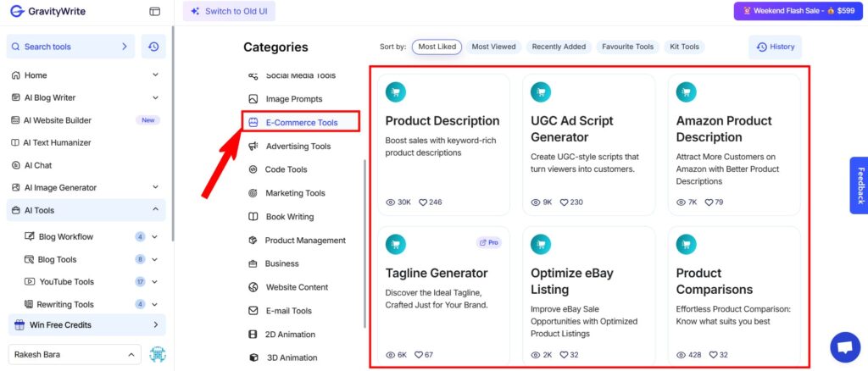Viewport: 868px width, 371px height.
Task: Click the AI Image Generator icon
Action: click(15, 187)
